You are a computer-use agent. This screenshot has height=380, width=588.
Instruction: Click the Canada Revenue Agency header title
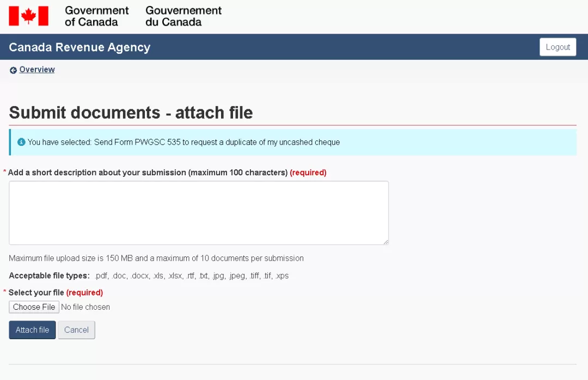(79, 47)
